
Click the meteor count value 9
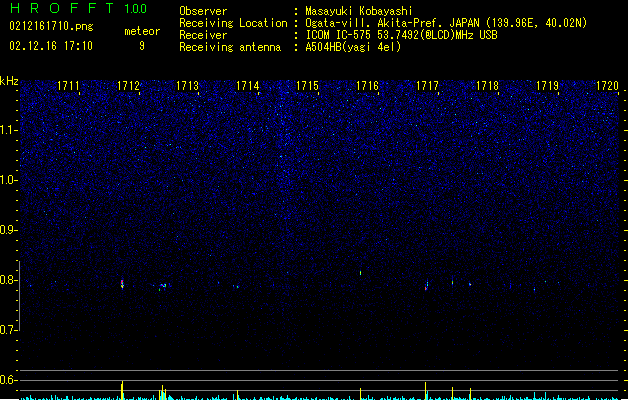click(142, 46)
